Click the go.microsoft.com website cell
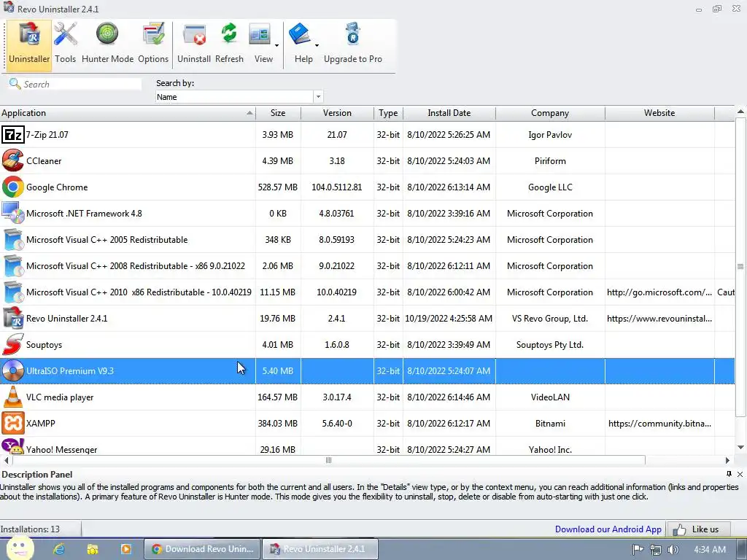Image resolution: width=747 pixels, height=560 pixels. 659,292
